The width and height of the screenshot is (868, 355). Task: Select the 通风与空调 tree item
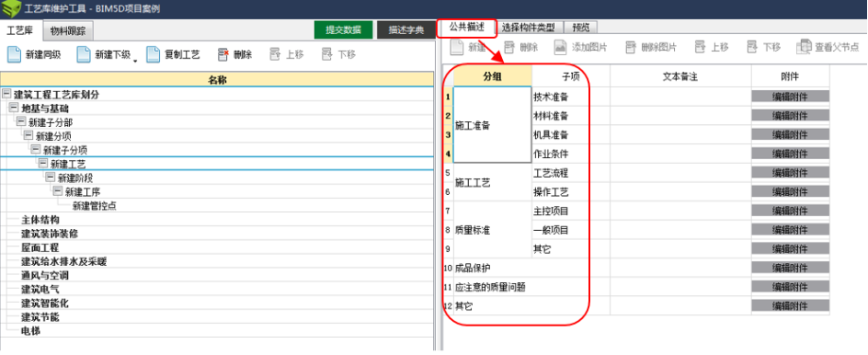[x=45, y=275]
